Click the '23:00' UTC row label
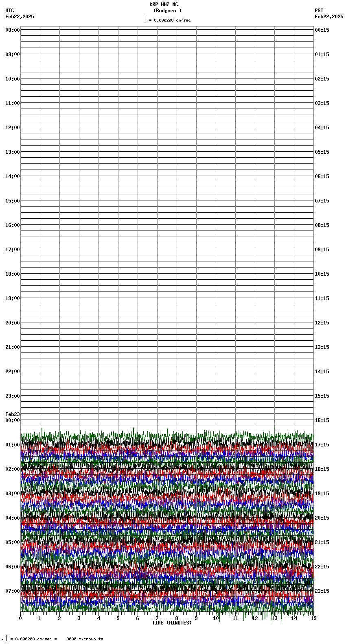Viewport: 346px width, 644px height. click(13, 396)
